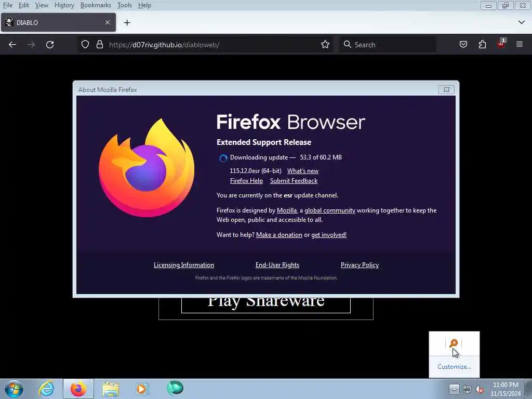Go back with the back arrow
This screenshot has width=532, height=399.
pos(12,45)
